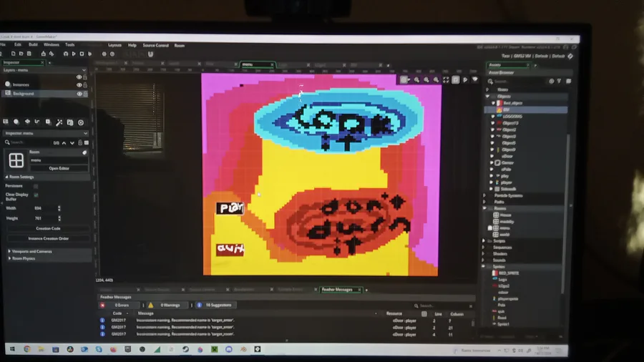Toggle lock on Background layer

[x=85, y=94]
